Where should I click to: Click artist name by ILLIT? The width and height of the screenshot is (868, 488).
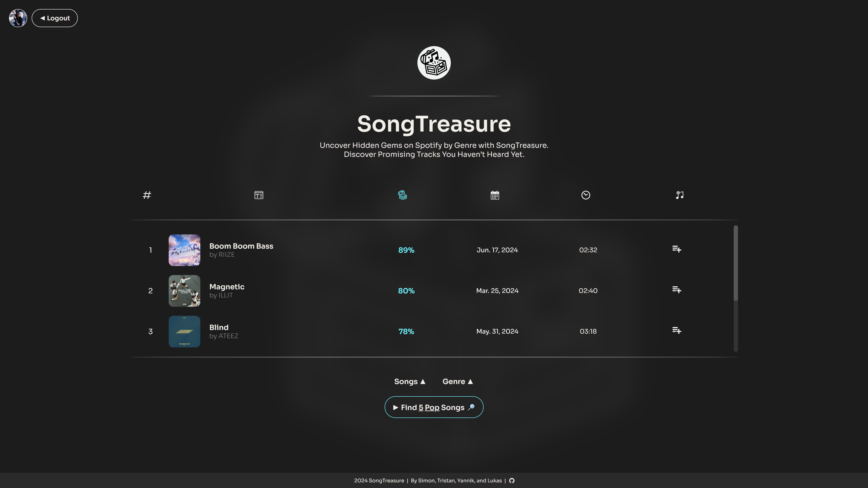click(221, 296)
